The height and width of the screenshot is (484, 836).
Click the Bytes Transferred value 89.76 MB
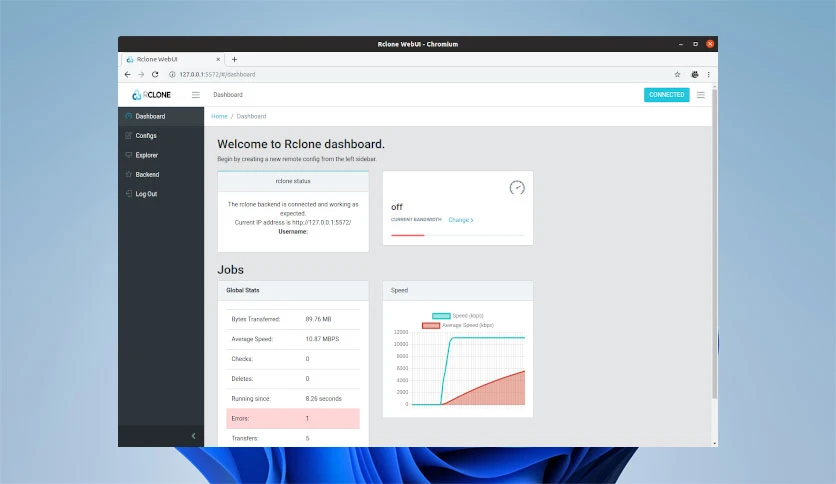click(318, 319)
